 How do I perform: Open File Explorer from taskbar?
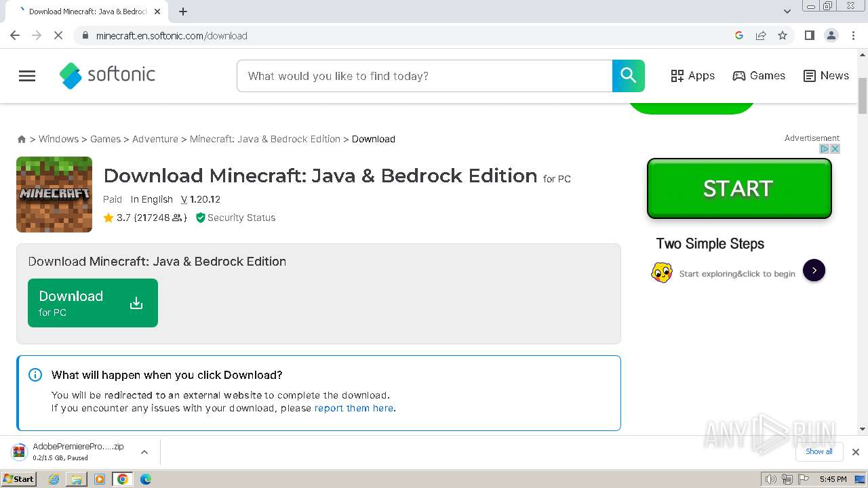point(77,479)
